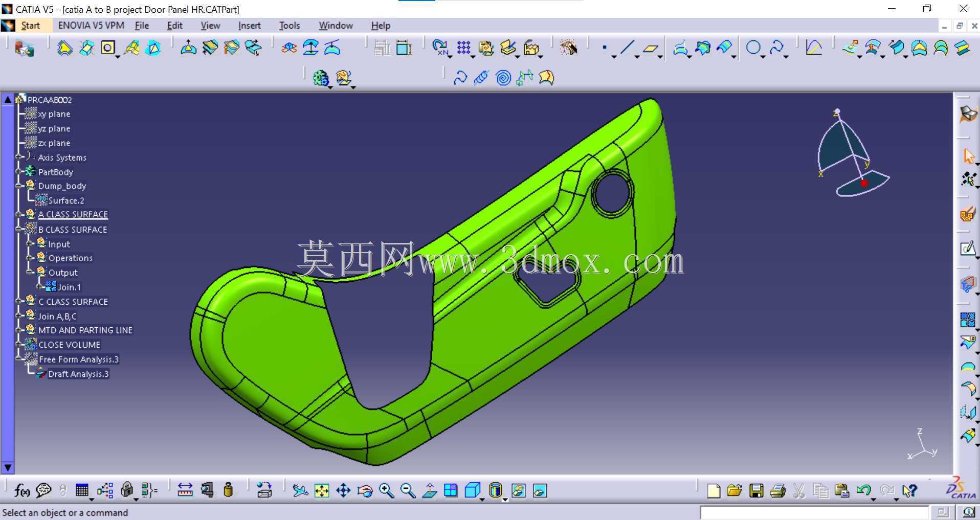Open the shading mode dropdown arrow

click(x=504, y=500)
